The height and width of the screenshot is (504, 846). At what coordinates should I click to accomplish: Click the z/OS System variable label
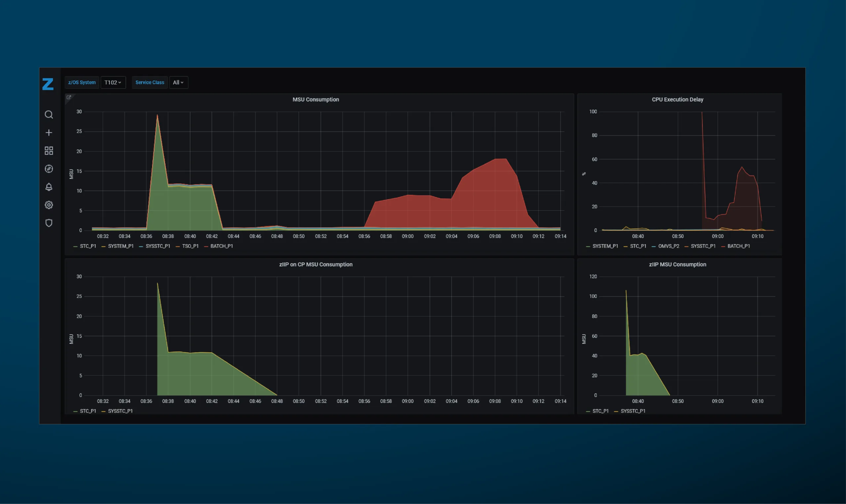[82, 83]
